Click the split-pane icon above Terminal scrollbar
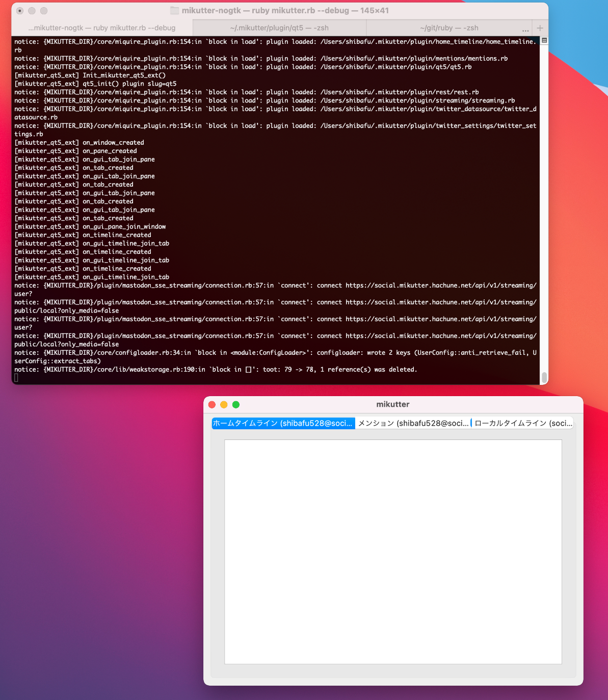 click(x=544, y=40)
